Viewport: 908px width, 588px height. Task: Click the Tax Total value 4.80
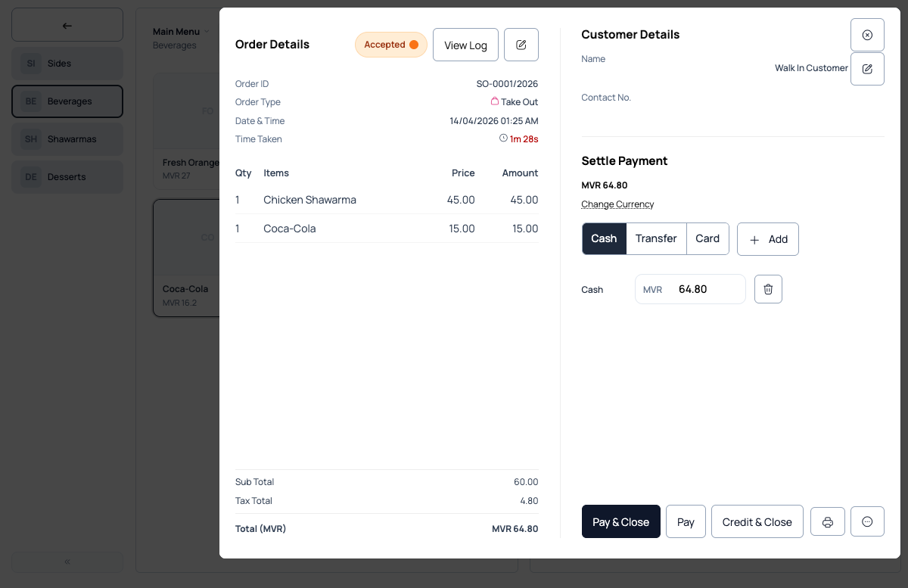(529, 501)
